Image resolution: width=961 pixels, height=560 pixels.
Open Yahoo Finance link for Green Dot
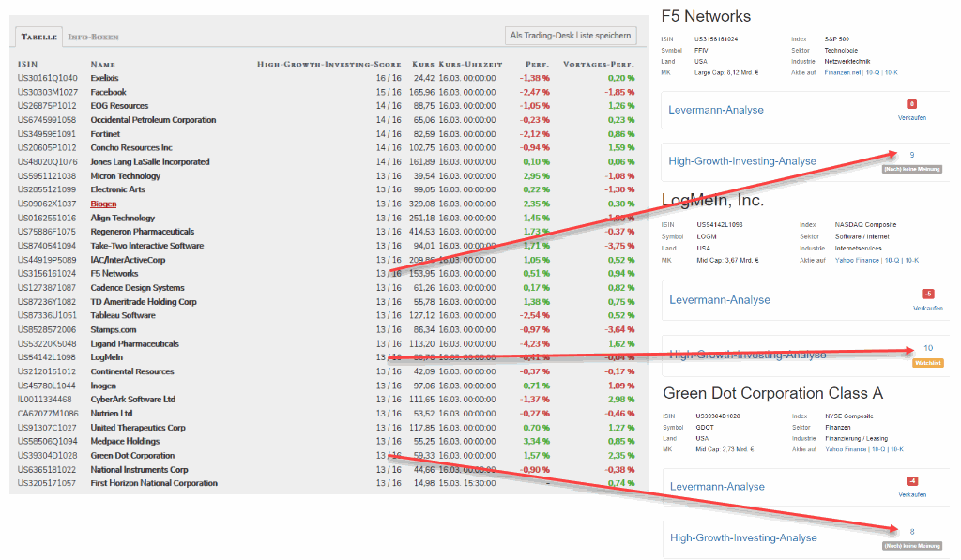847,449
